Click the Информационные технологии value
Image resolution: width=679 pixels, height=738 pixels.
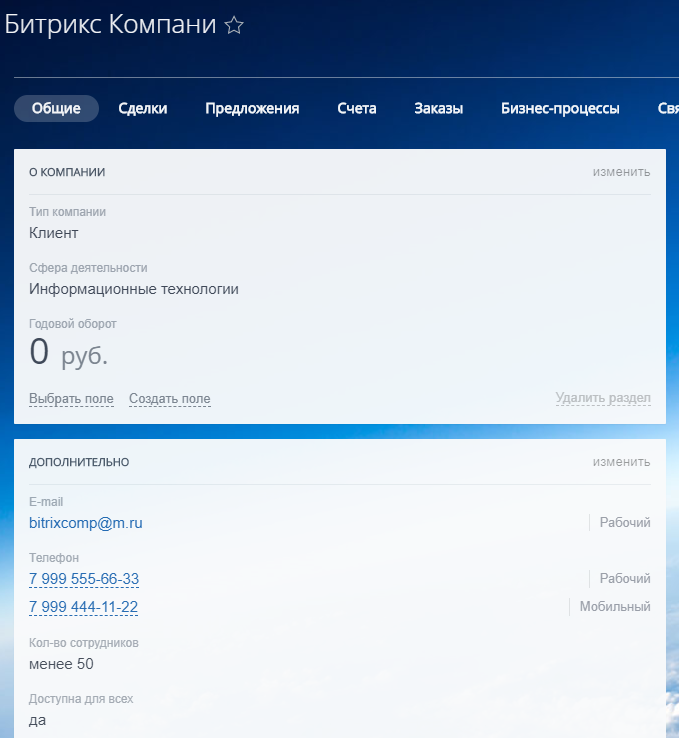(x=134, y=289)
